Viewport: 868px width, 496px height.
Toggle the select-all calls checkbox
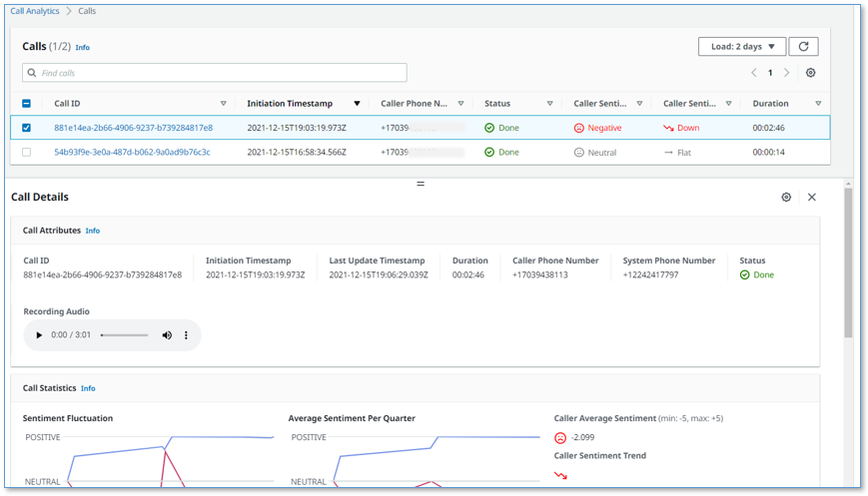click(x=27, y=104)
